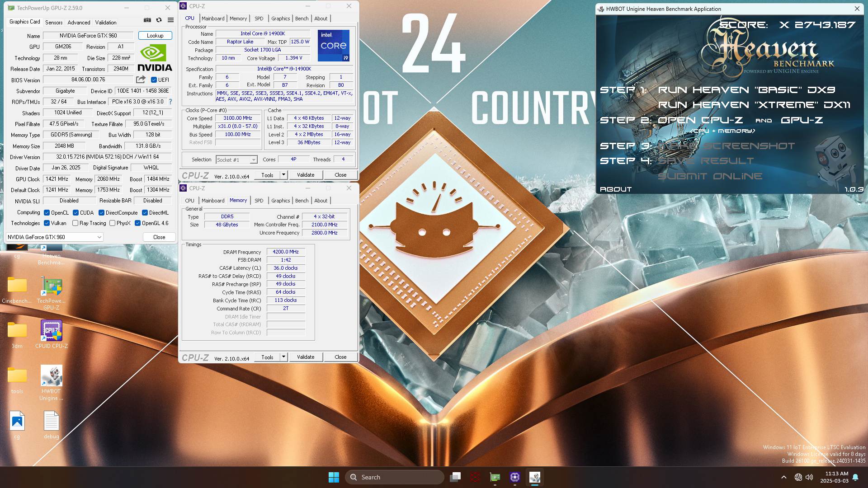Click ABOUT in the HWBOT Heaven window
The image size is (868, 488).
pyautogui.click(x=616, y=189)
